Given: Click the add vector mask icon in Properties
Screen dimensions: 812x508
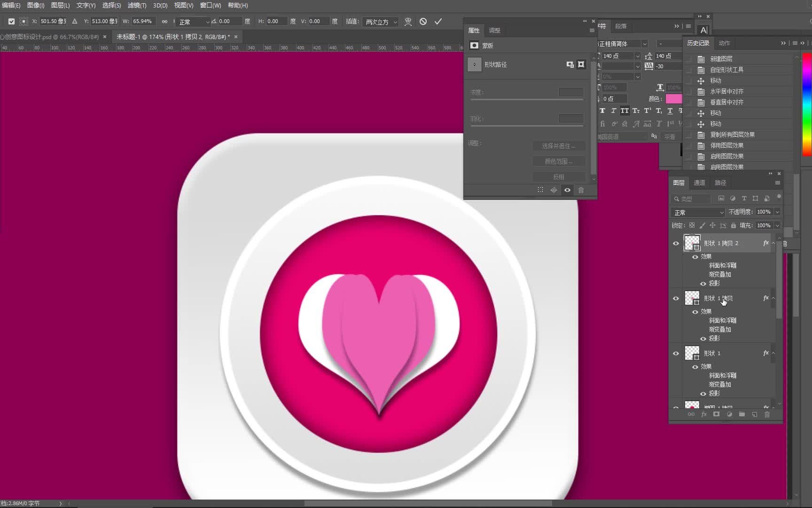Looking at the screenshot, I should click(x=581, y=64).
